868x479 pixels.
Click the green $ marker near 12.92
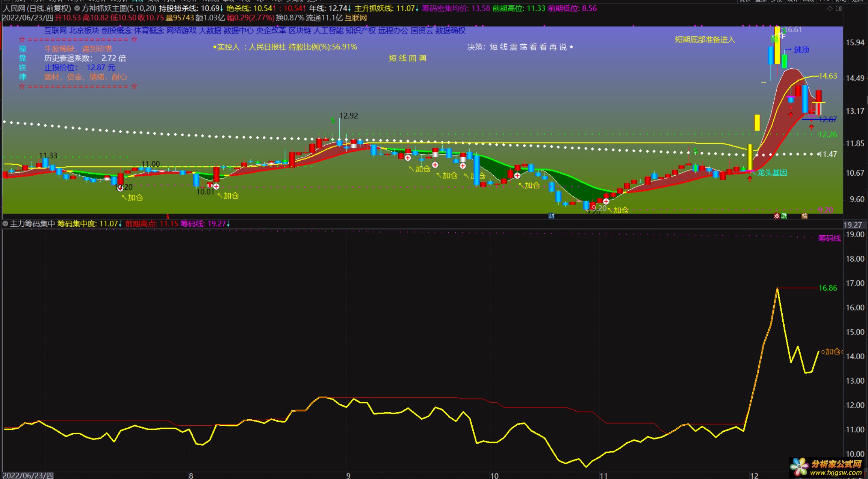point(333,121)
